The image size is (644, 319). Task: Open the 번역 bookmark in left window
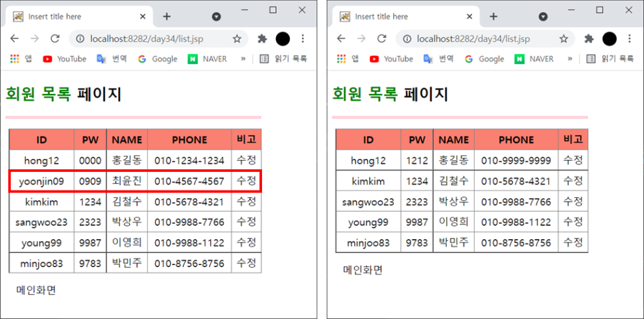click(x=112, y=59)
